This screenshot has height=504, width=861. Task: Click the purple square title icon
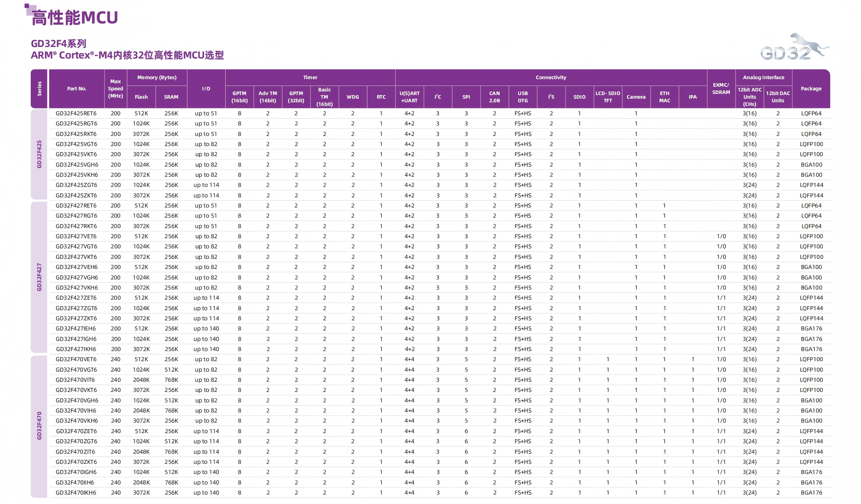[30, 9]
